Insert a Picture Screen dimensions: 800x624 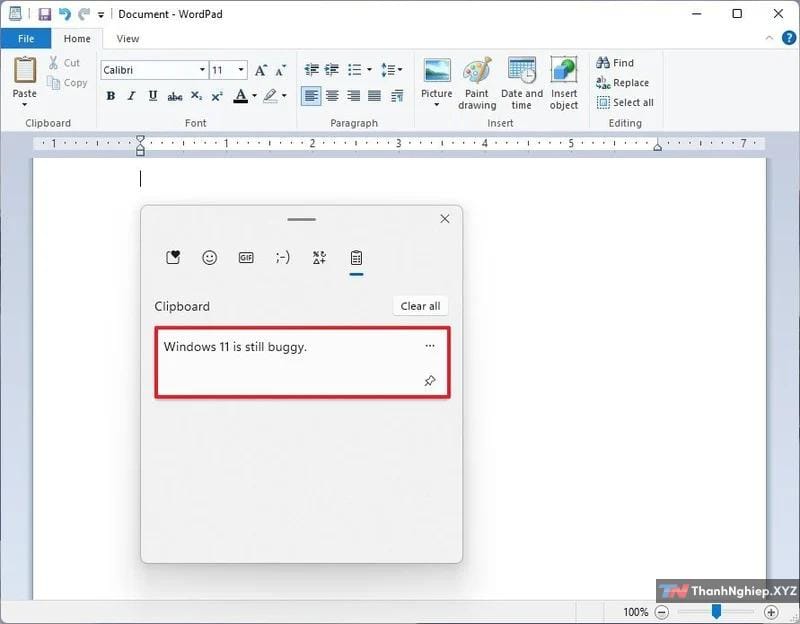coord(437,77)
